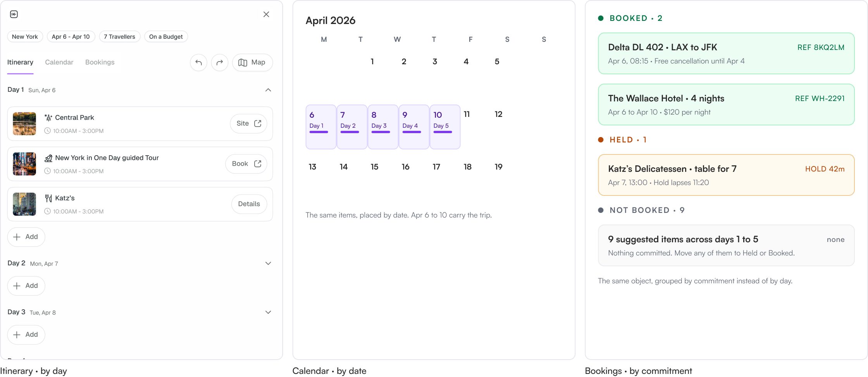Click April 12 on the calendar
The height and width of the screenshot is (377, 868).
(x=498, y=114)
